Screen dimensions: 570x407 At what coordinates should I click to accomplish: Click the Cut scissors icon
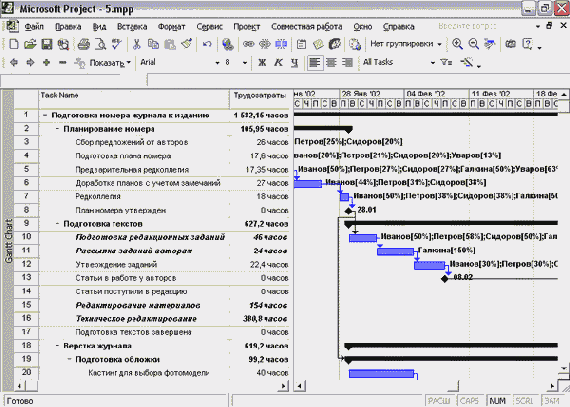tap(136, 44)
